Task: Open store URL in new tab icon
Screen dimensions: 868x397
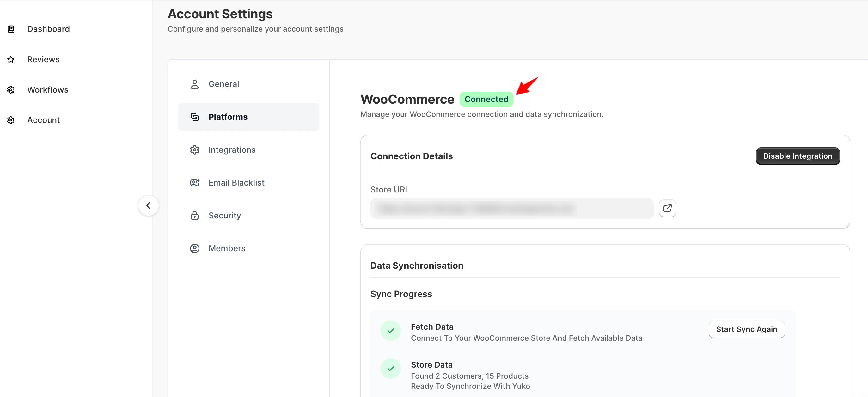Action: tap(667, 208)
